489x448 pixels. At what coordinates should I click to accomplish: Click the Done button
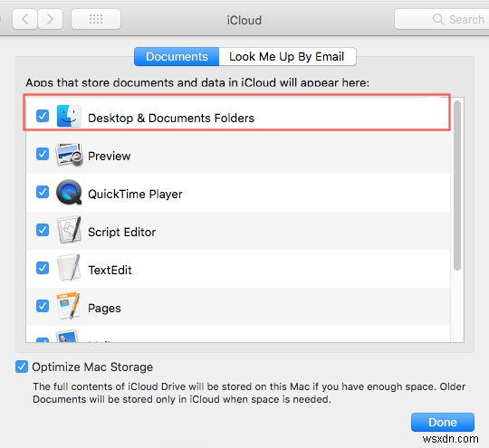click(443, 422)
